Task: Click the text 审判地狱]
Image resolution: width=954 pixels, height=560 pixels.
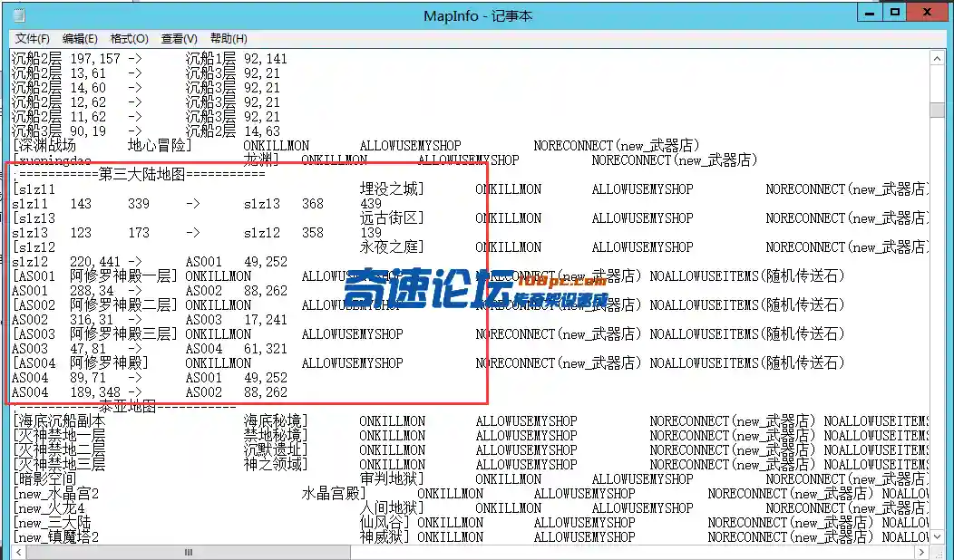Action: (392, 479)
